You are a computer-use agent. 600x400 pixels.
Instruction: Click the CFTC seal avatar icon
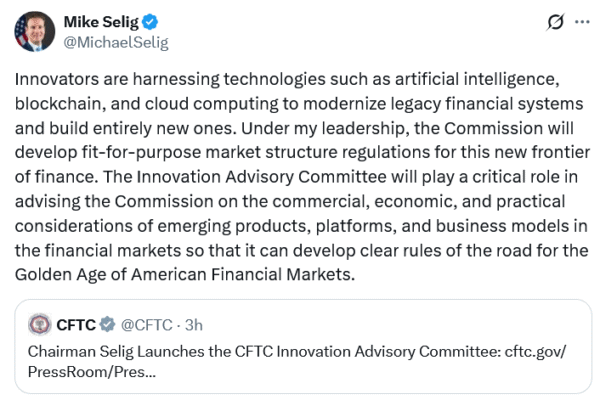[40, 324]
